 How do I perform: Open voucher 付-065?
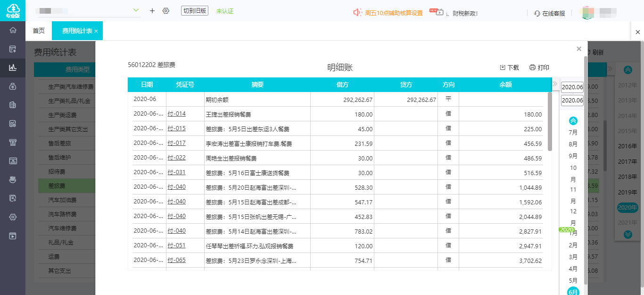coord(177,260)
